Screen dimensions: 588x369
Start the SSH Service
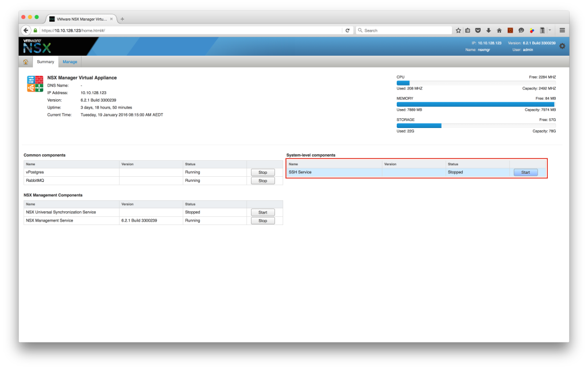point(525,172)
